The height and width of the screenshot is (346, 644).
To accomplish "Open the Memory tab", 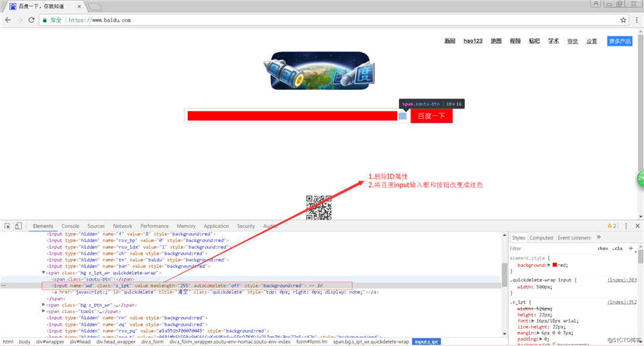I will click(186, 226).
